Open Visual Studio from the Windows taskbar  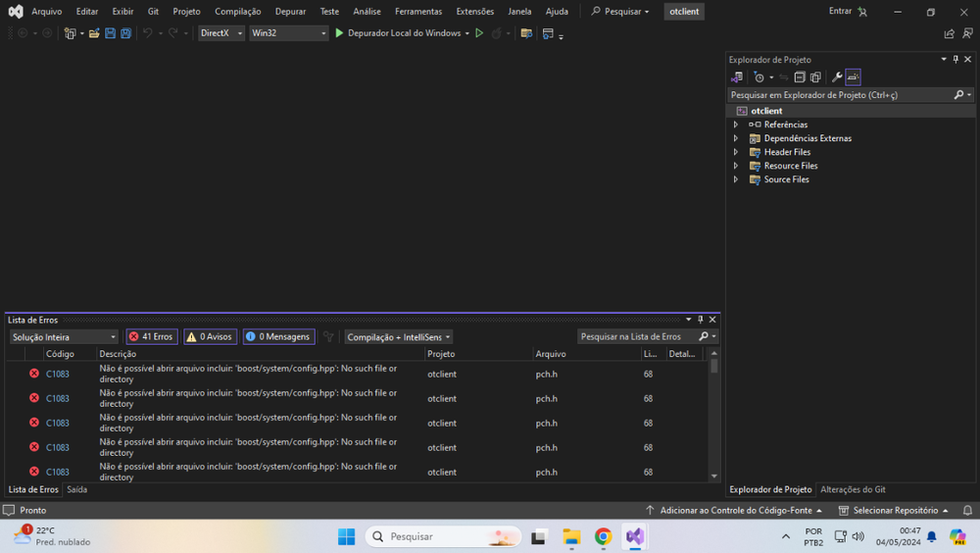click(635, 536)
